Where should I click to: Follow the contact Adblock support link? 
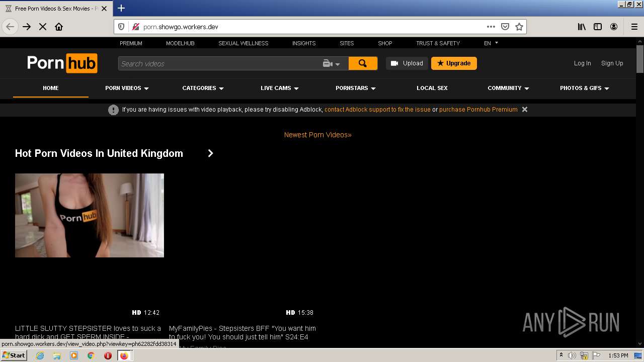click(377, 109)
